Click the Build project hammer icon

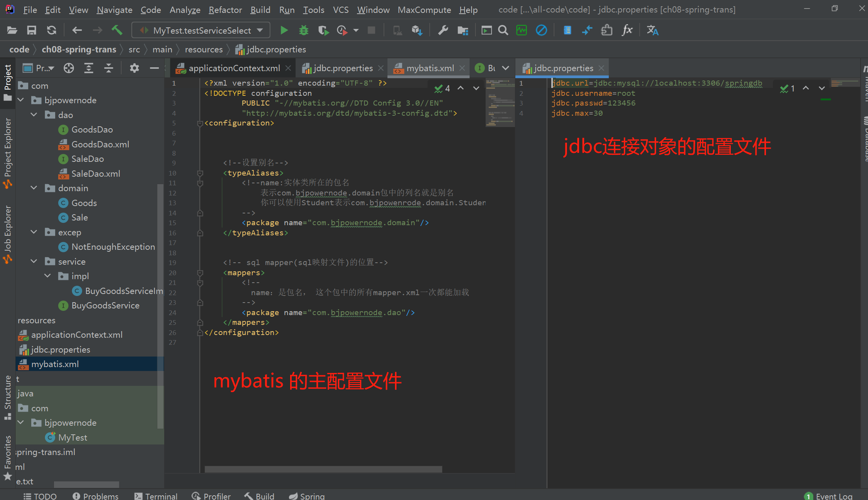117,30
